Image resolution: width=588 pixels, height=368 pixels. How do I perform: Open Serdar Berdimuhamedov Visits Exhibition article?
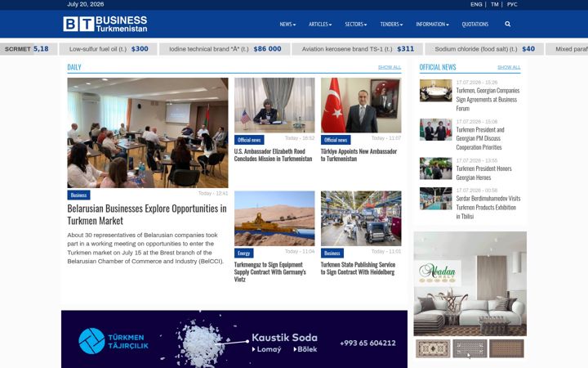pyautogui.click(x=488, y=207)
